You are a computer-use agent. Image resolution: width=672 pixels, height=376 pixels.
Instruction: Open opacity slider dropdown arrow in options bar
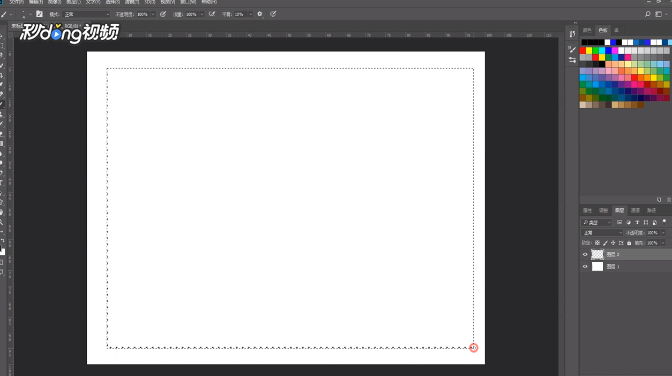[153, 15]
